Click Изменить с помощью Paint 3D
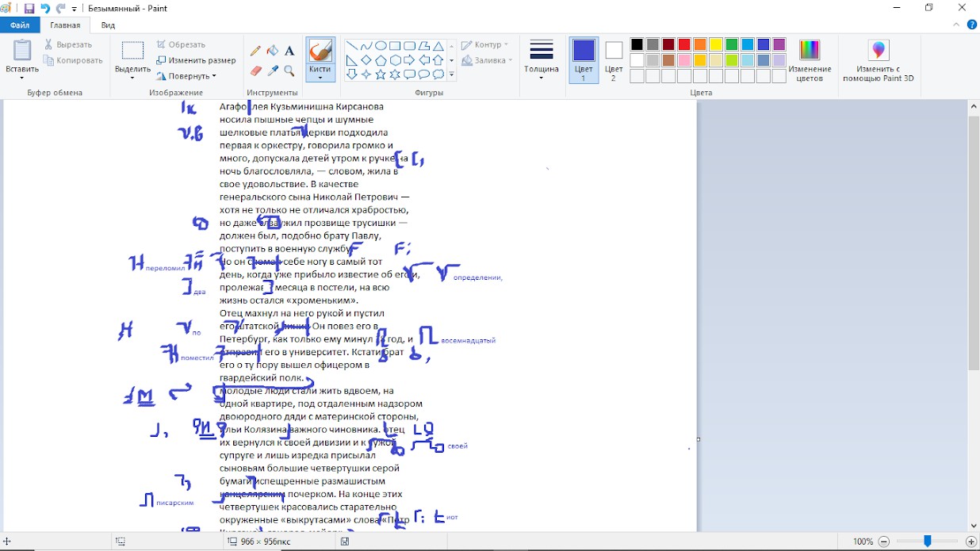980x551 pixels. 879,59
